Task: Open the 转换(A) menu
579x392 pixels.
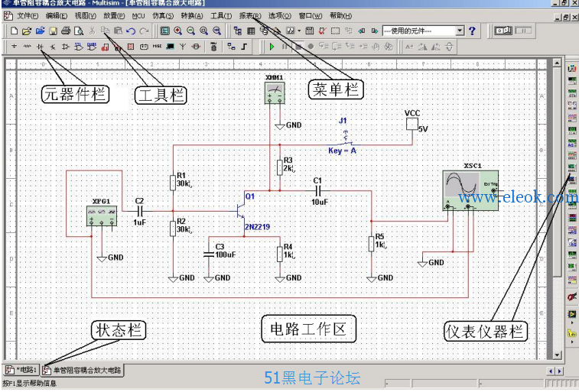Action: pos(192,16)
